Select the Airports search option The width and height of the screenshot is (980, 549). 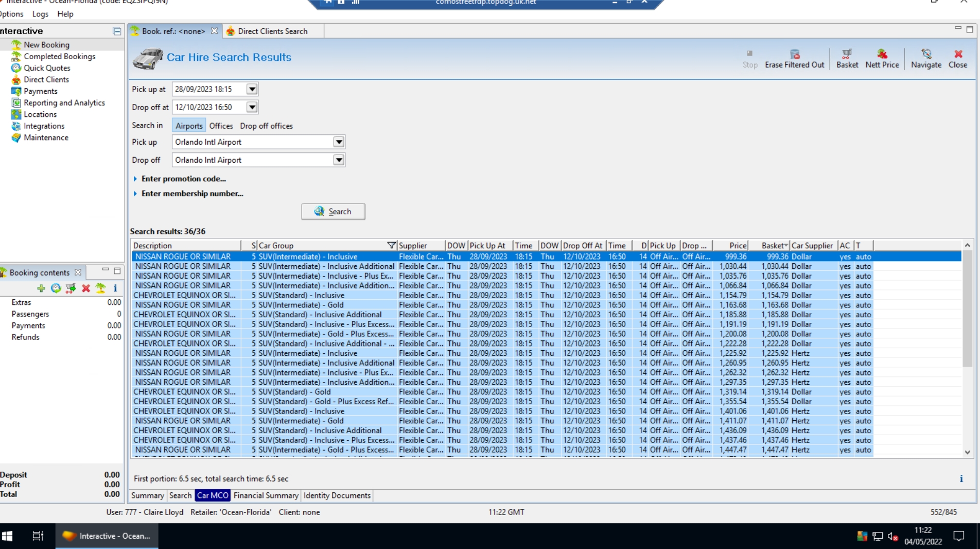pos(189,126)
